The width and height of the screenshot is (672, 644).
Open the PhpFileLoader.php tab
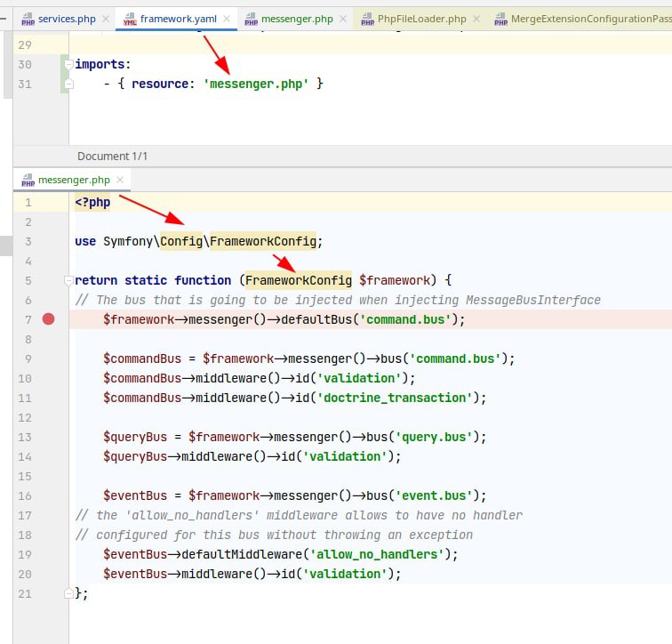click(x=421, y=19)
